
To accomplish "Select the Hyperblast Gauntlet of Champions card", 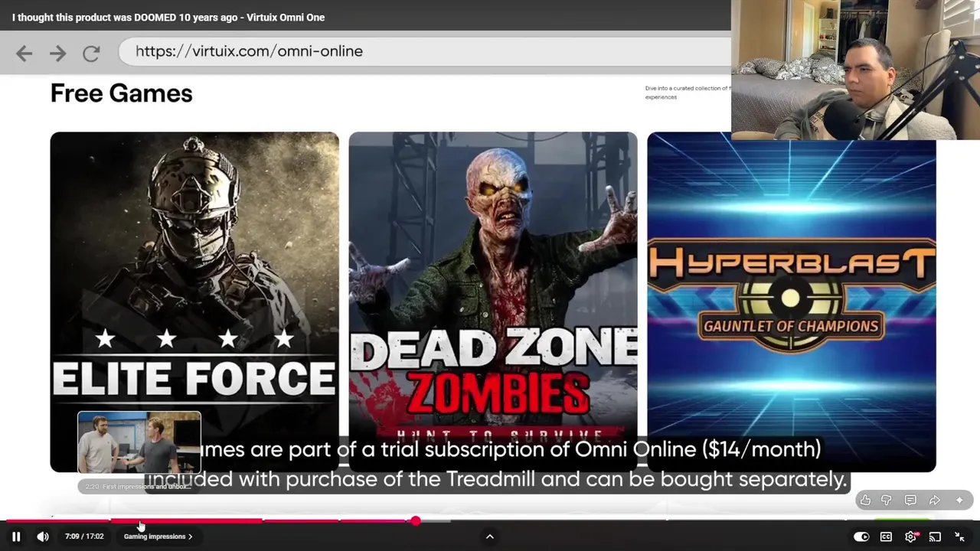I will [x=792, y=302].
